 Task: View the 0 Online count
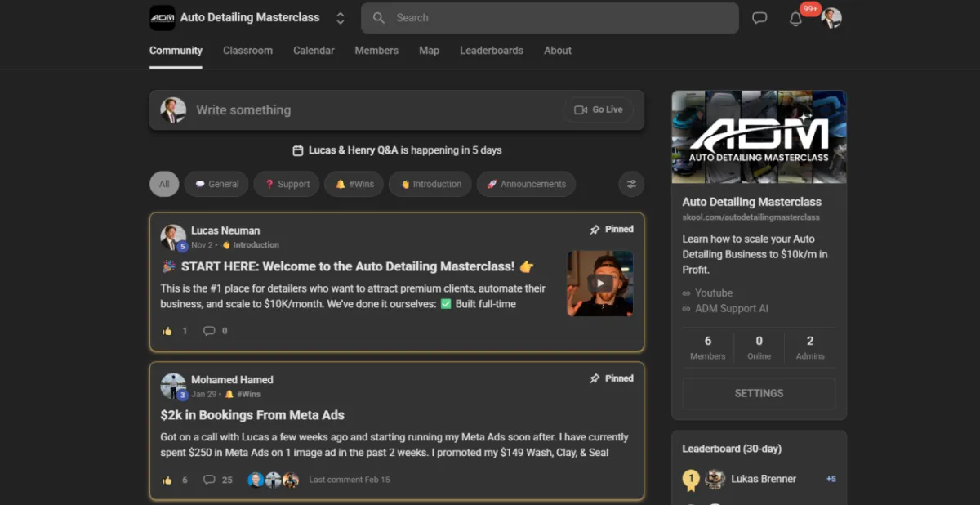click(x=759, y=347)
